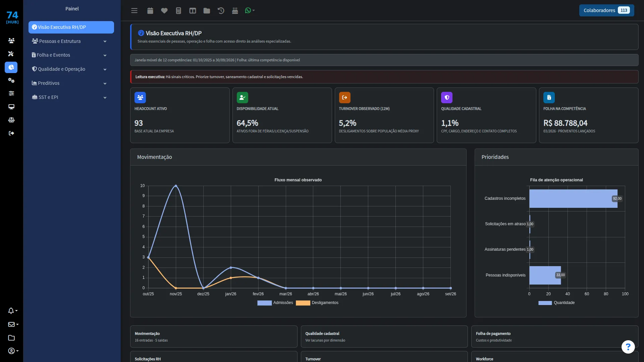Viewport: 644px width, 362px height.
Task: Click the help question mark button
Action: pos(628,347)
